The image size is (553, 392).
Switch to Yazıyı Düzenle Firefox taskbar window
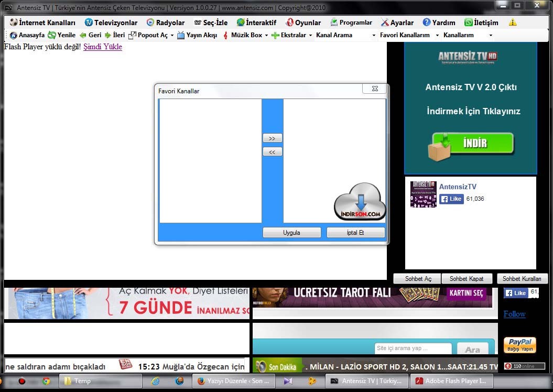coord(234,381)
